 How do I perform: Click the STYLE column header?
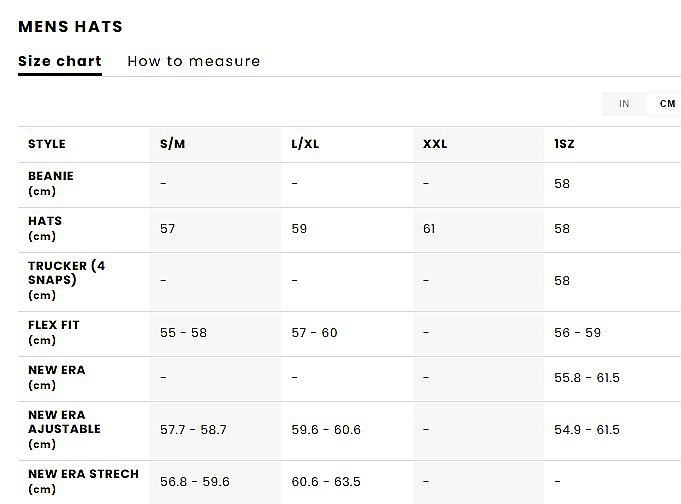tap(47, 144)
